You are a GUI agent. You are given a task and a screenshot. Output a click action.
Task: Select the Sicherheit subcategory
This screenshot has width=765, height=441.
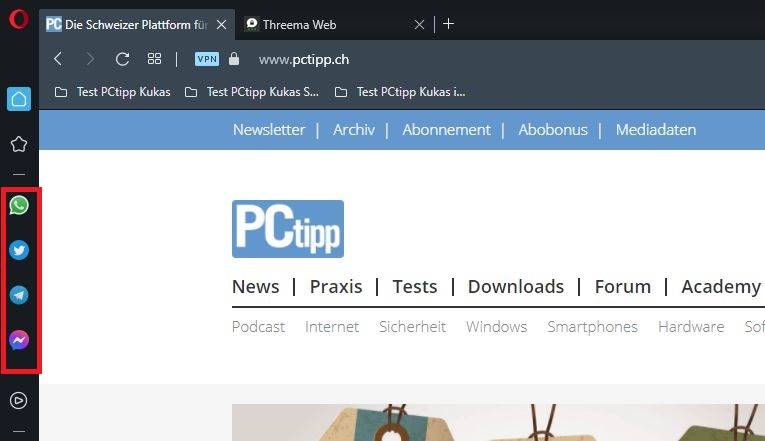click(x=412, y=326)
